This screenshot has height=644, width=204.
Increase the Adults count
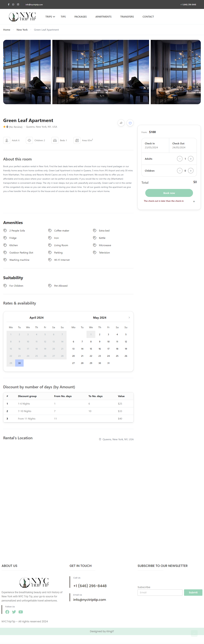point(191,159)
